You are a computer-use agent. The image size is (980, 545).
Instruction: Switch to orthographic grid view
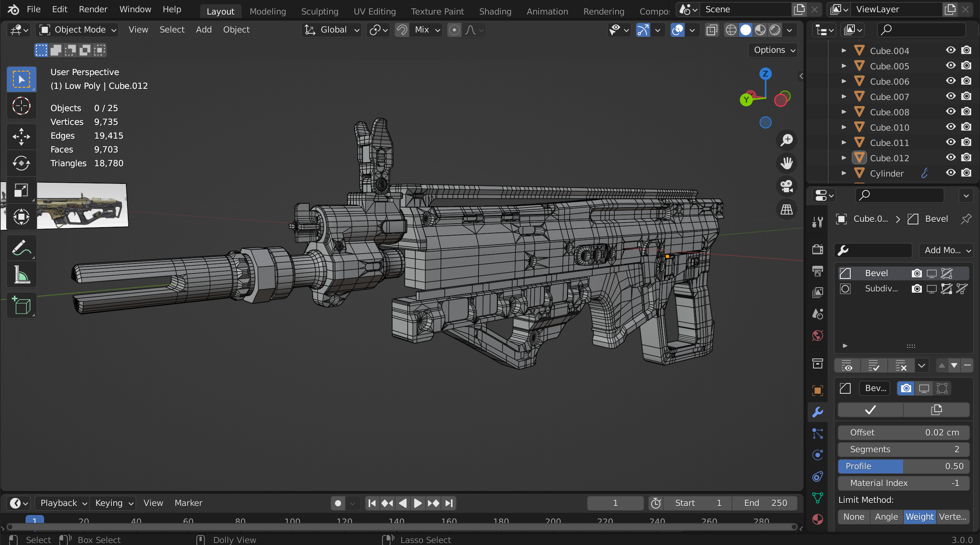pyautogui.click(x=786, y=209)
